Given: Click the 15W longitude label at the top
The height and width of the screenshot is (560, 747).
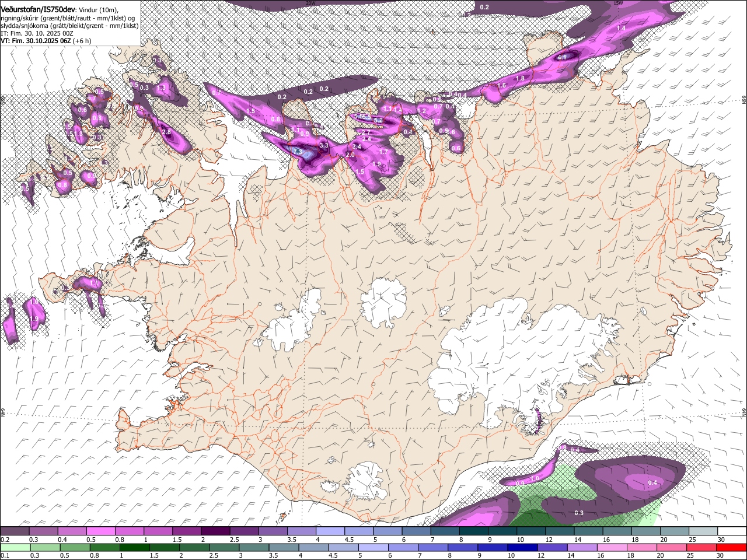Looking at the screenshot, I should tap(618, 3).
